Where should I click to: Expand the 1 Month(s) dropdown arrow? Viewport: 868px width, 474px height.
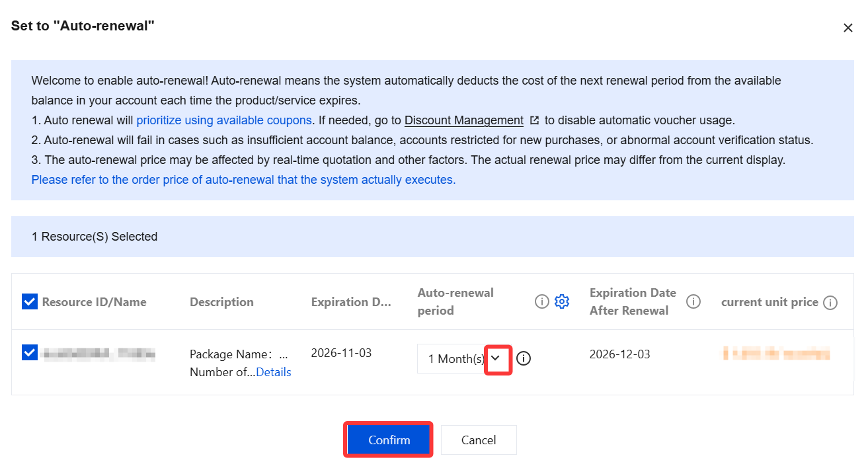[x=498, y=360]
